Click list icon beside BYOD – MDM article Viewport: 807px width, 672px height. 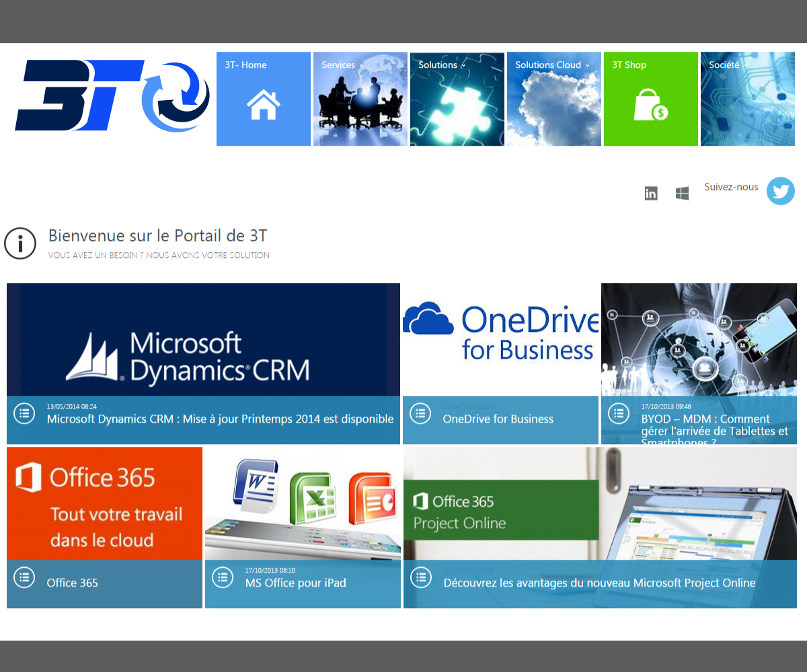click(x=619, y=413)
